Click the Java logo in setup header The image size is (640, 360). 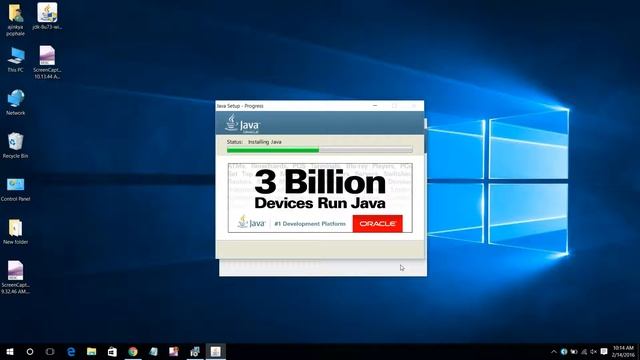[x=242, y=123]
